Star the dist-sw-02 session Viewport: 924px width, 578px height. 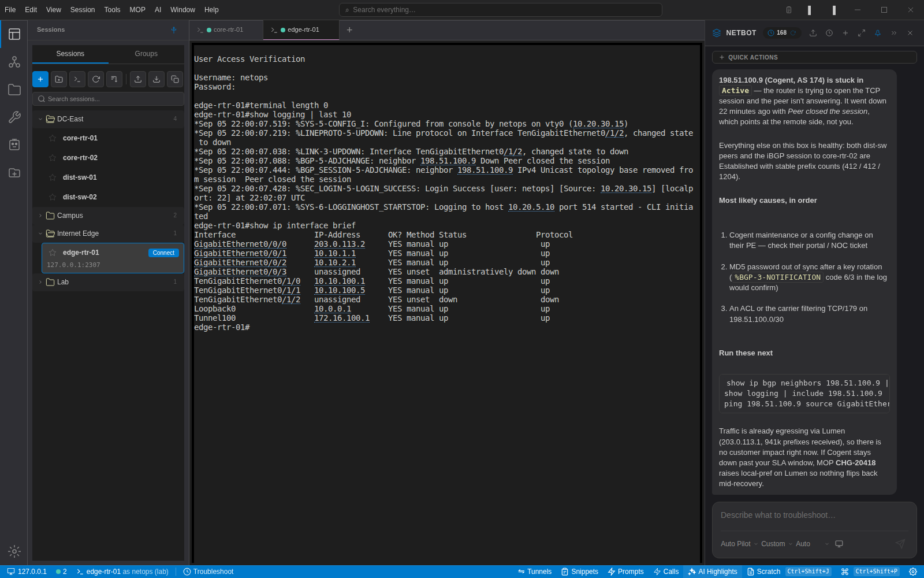pos(53,197)
